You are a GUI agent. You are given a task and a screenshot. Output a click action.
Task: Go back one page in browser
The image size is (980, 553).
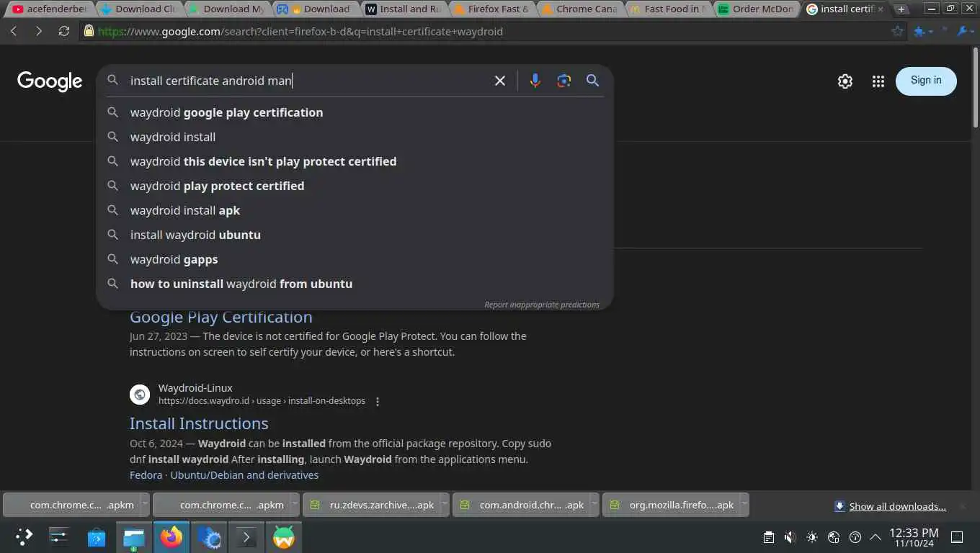(x=14, y=31)
